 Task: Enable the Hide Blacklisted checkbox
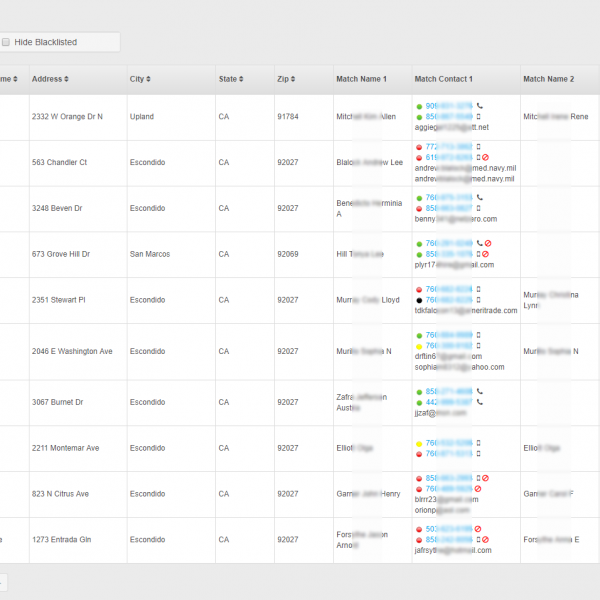(6, 42)
